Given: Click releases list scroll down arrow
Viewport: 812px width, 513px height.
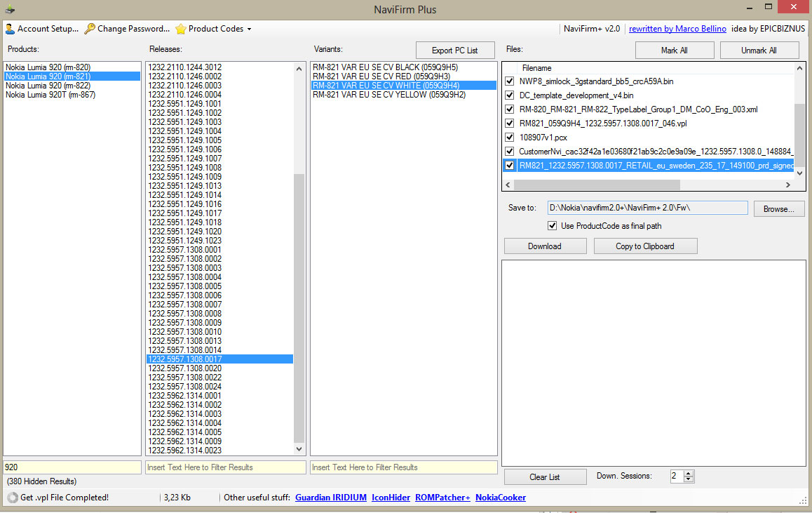Looking at the screenshot, I should click(x=299, y=449).
